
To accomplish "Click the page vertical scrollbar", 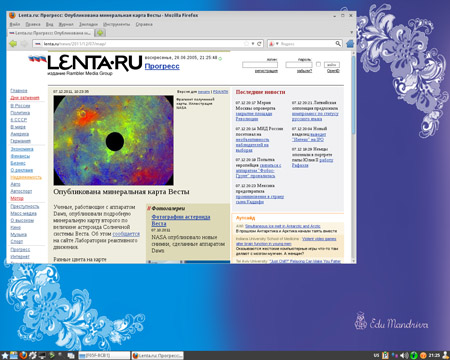I will (353, 157).
